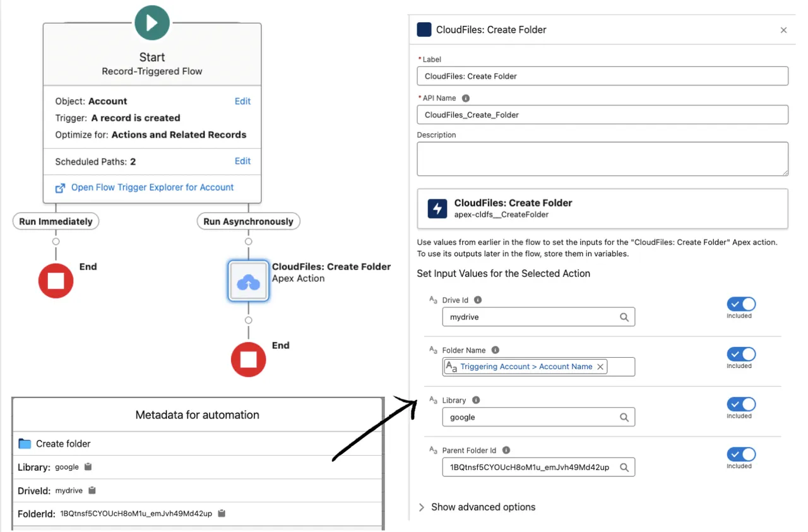Disable the Included toggle for Library
This screenshot has width=808, height=532.
coord(740,404)
